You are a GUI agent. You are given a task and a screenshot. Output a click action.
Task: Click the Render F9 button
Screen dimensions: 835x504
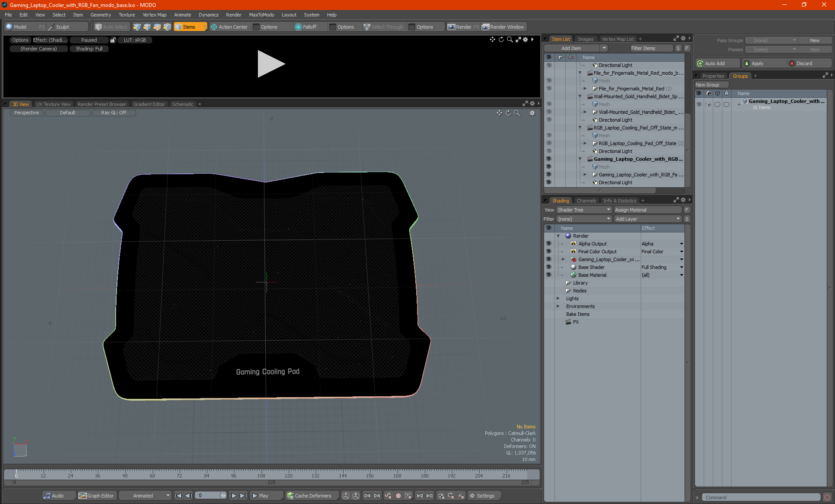pyautogui.click(x=463, y=27)
